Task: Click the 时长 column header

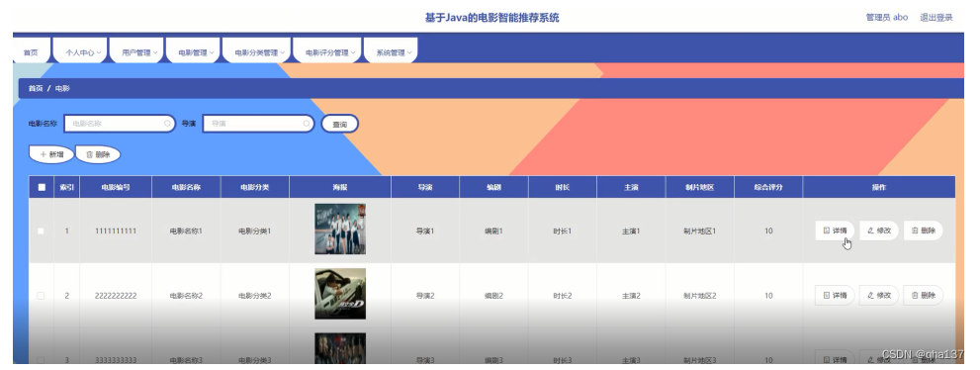Action: point(563,188)
